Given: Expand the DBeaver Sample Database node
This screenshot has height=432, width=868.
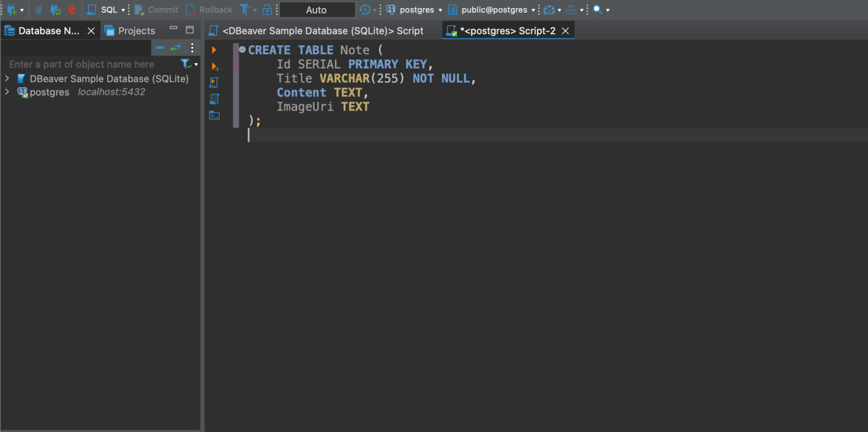Looking at the screenshot, I should click(7, 79).
